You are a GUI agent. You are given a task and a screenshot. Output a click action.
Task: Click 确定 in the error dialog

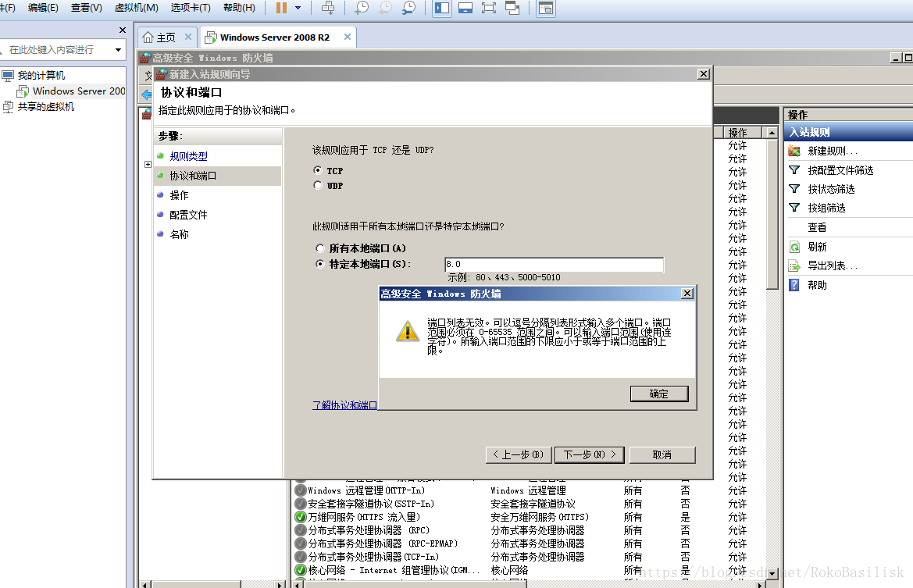click(659, 394)
